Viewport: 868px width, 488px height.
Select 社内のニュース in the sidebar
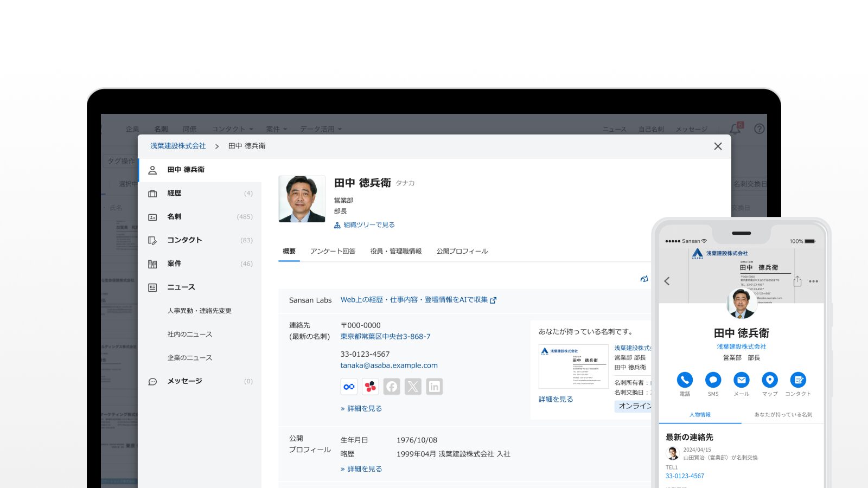[x=189, y=335]
